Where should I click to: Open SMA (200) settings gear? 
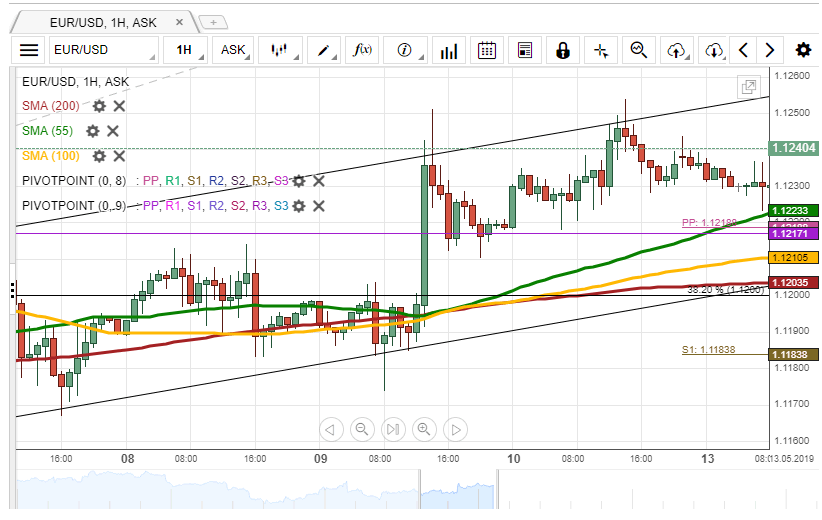click(99, 106)
